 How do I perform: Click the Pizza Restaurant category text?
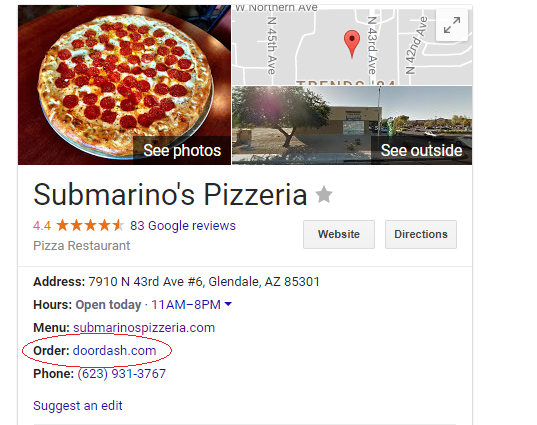[82, 246]
